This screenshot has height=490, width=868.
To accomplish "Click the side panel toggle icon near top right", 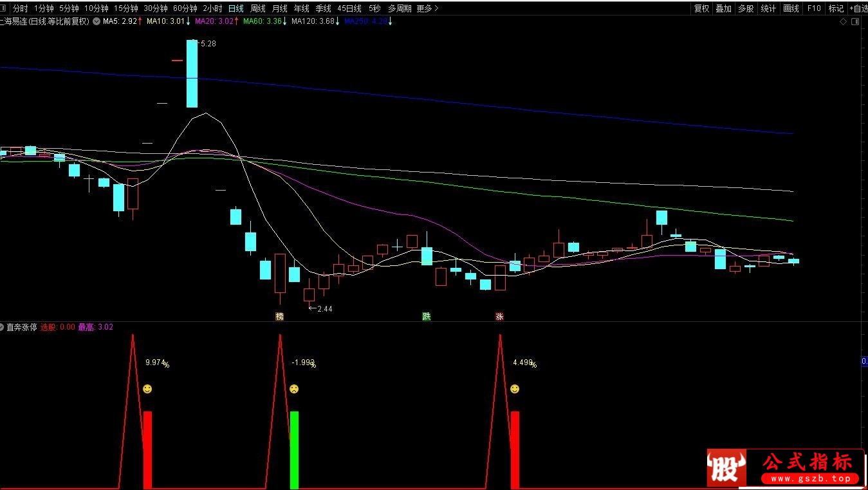I will (855, 22).
